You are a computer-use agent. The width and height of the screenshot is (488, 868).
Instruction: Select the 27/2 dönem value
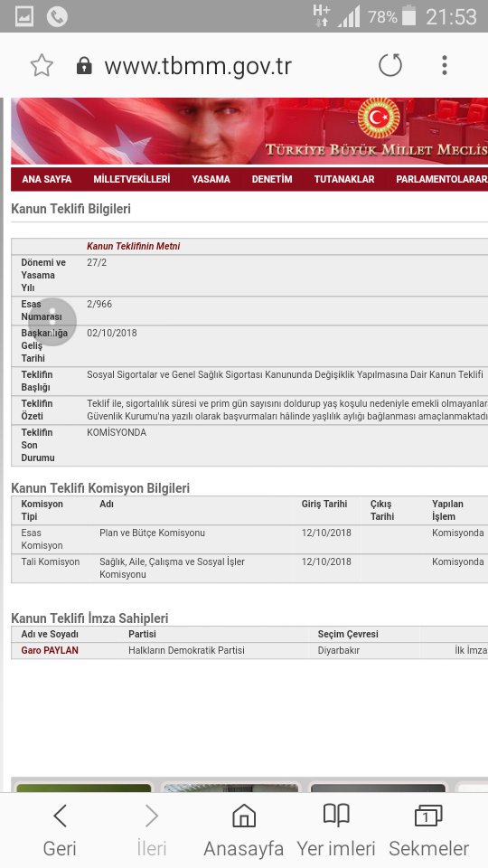click(97, 262)
